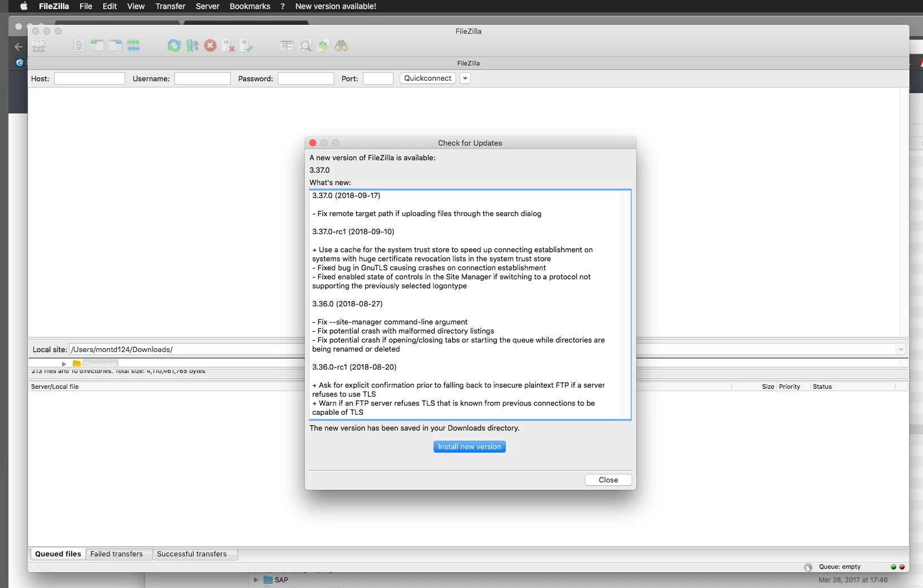Click the Install new version button

(470, 446)
